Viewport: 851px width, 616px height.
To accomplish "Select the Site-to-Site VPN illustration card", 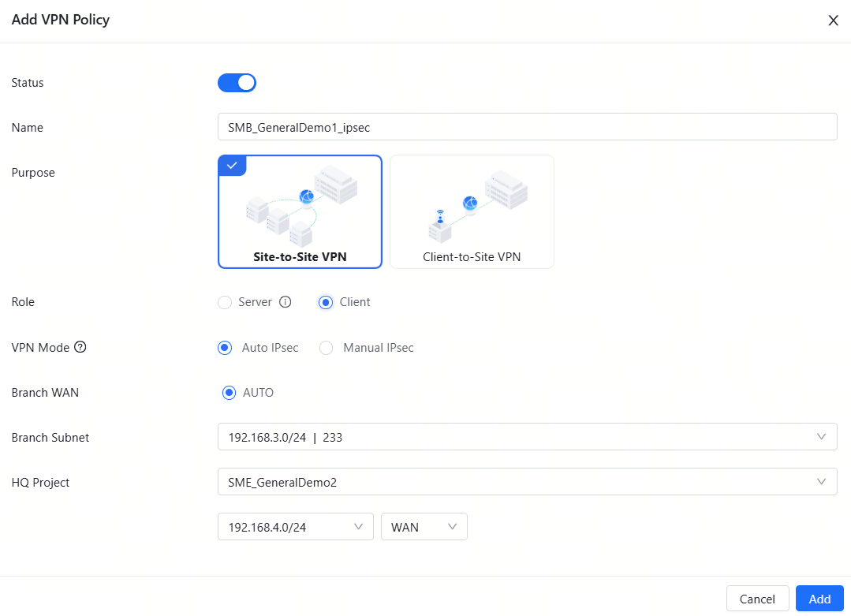I will (x=300, y=211).
